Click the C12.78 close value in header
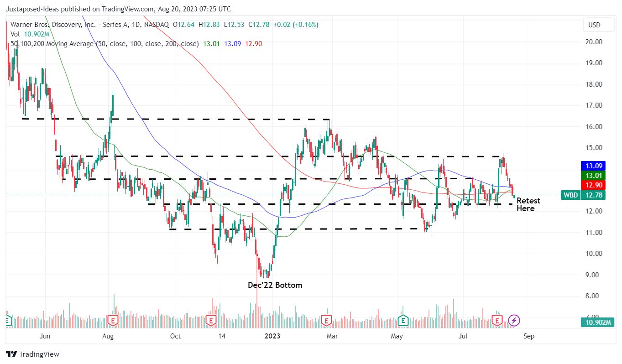Image resolution: width=622 pixels, height=364 pixels. click(x=259, y=25)
